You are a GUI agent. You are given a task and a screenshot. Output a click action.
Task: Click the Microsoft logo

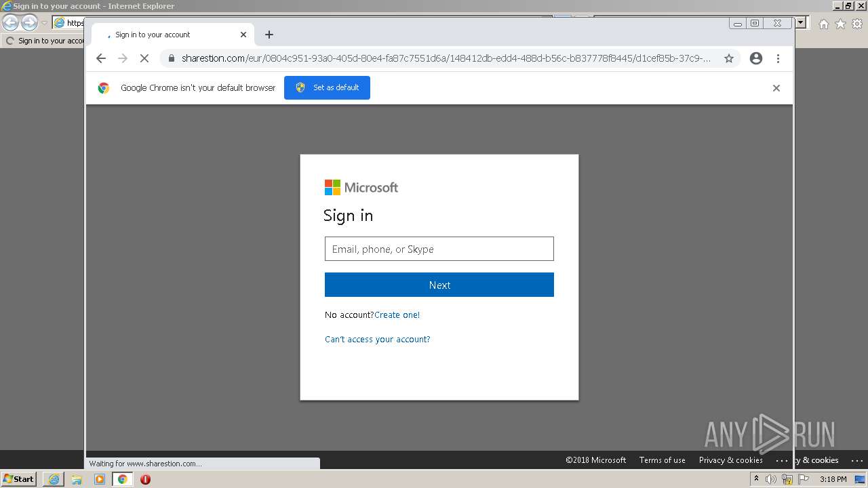coord(361,187)
